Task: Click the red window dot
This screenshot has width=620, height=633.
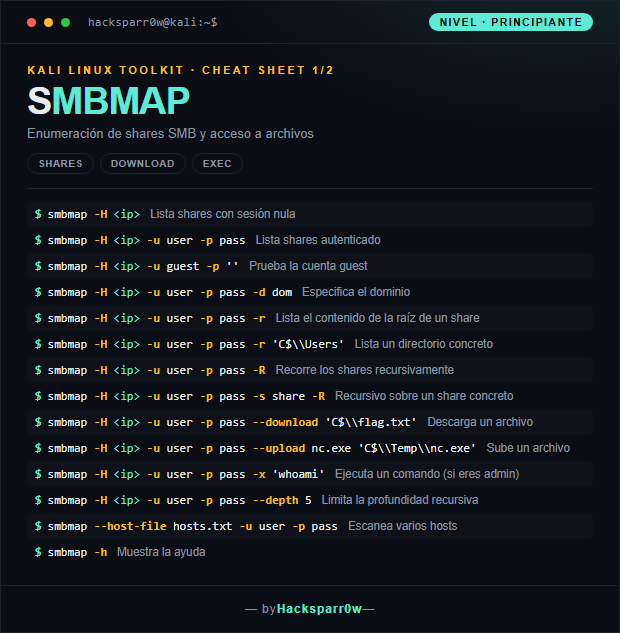Action: (x=31, y=23)
